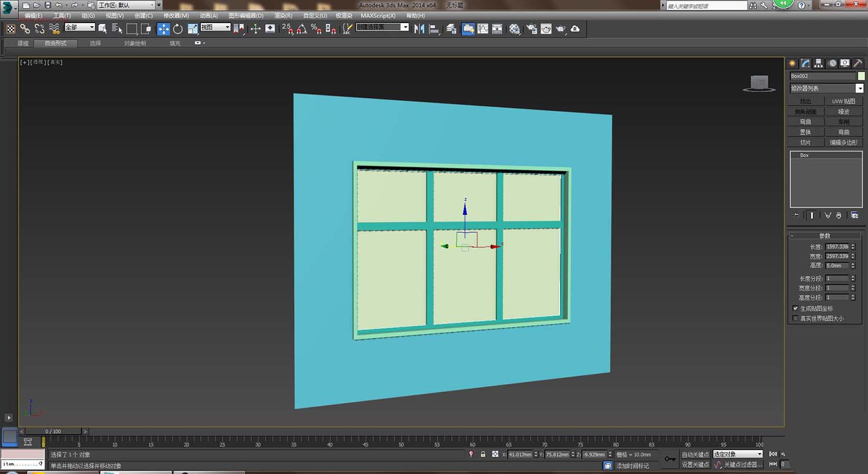Click the Box002 object color swatch
Image resolution: width=868 pixels, height=474 pixels.
point(861,76)
